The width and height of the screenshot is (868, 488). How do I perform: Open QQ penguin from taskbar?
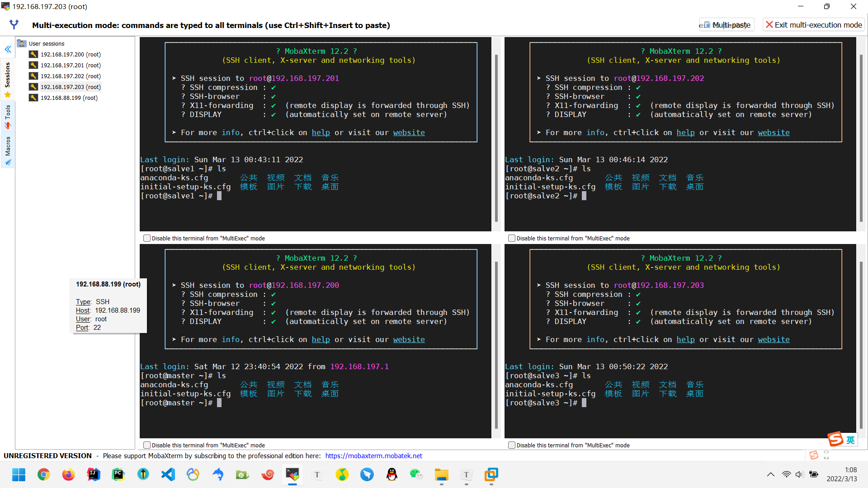pyautogui.click(x=392, y=474)
